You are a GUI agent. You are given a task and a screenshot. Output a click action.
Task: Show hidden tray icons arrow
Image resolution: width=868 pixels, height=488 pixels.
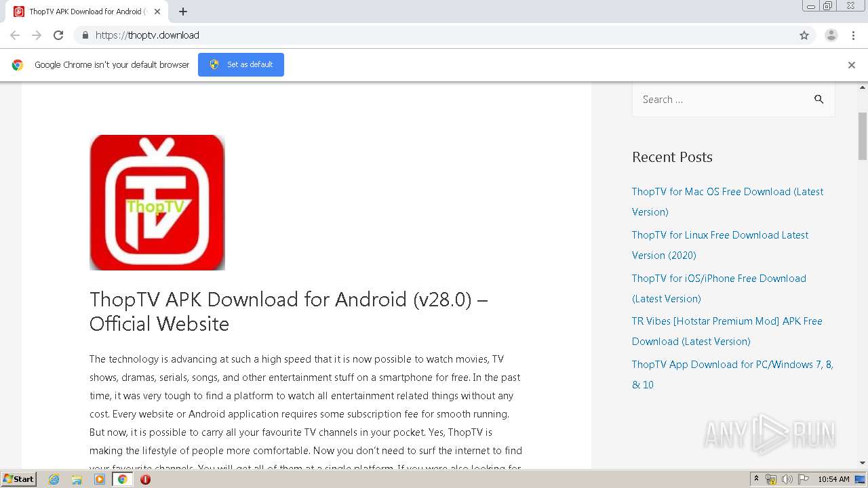(x=756, y=479)
